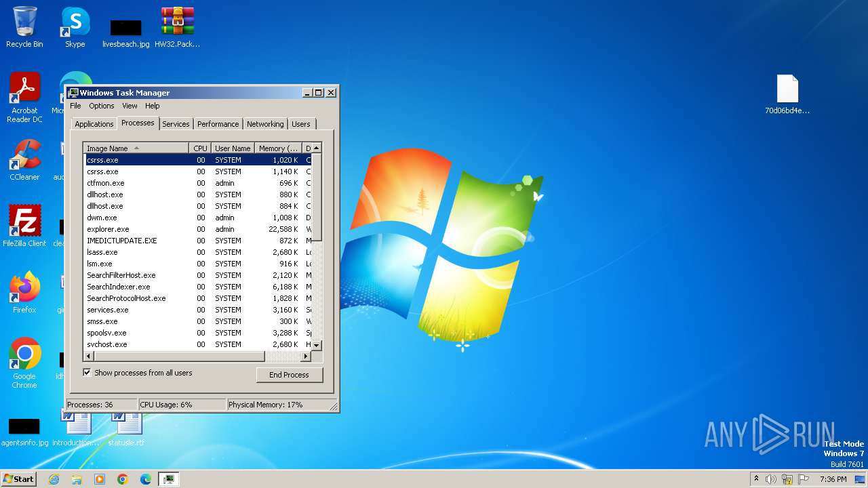Select the services.exe process
Image resolution: width=868 pixels, height=488 pixels.
click(x=197, y=310)
